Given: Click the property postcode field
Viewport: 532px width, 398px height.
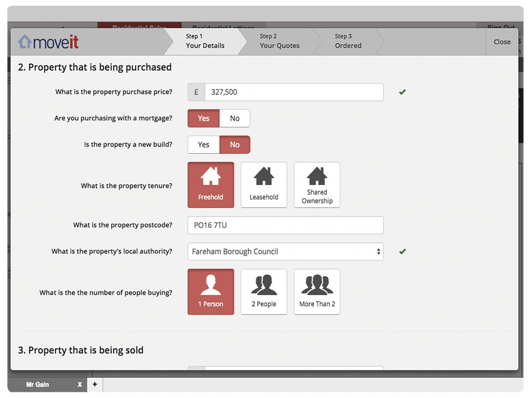Looking at the screenshot, I should (285, 225).
